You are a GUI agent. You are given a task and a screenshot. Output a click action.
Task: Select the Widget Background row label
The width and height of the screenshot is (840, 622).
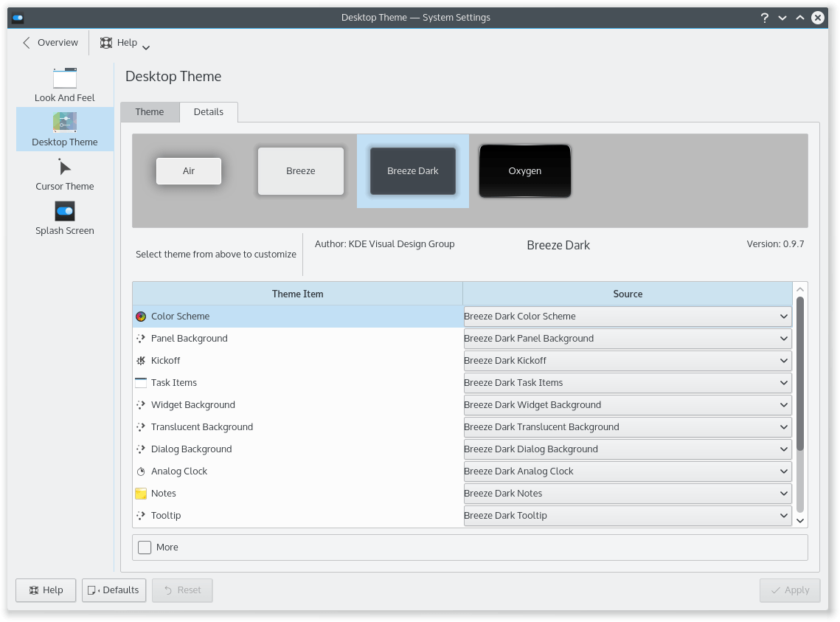pos(193,405)
